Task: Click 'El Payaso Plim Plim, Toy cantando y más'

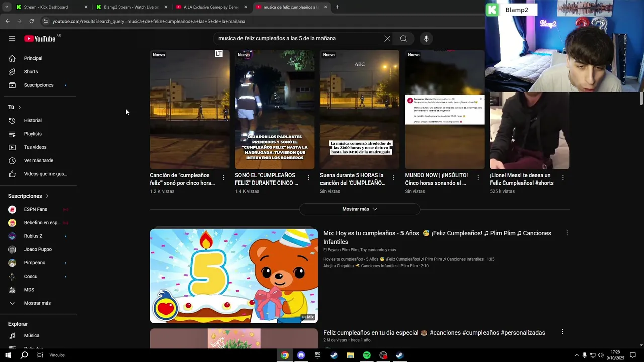Action: pyautogui.click(x=359, y=250)
